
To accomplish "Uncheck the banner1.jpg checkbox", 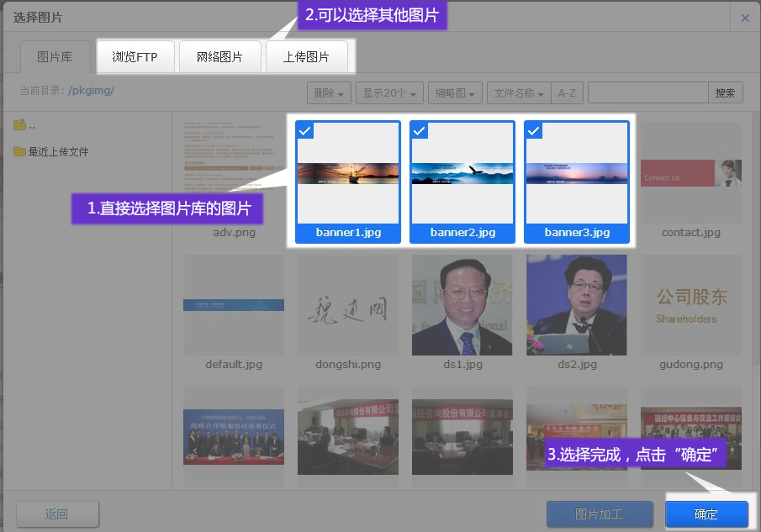I will click(306, 130).
